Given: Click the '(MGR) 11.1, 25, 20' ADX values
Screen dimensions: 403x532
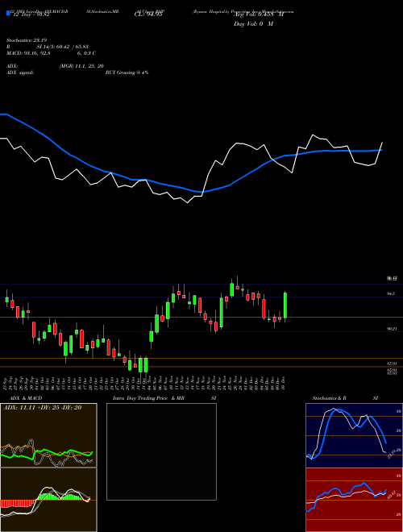Looking at the screenshot, I should (81, 66).
